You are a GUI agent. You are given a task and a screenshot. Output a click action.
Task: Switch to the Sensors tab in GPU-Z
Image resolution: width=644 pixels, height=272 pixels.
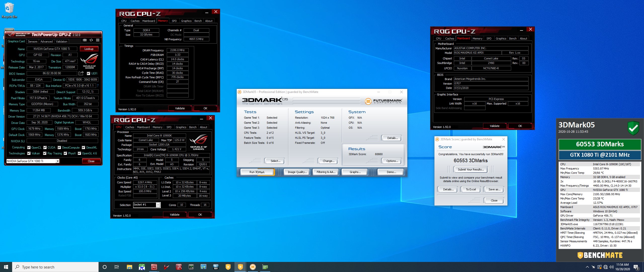tap(32, 42)
